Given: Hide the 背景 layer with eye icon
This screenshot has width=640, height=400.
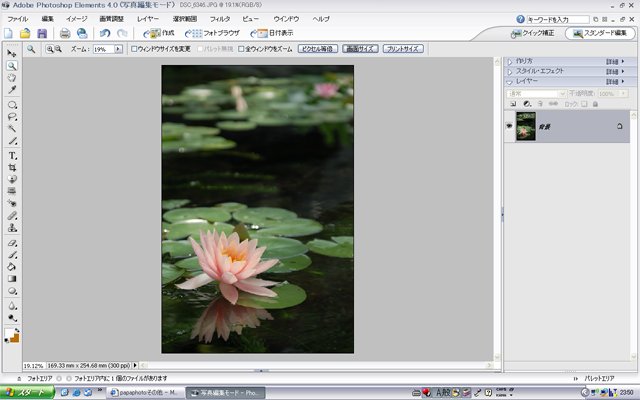Looking at the screenshot, I should tap(509, 126).
